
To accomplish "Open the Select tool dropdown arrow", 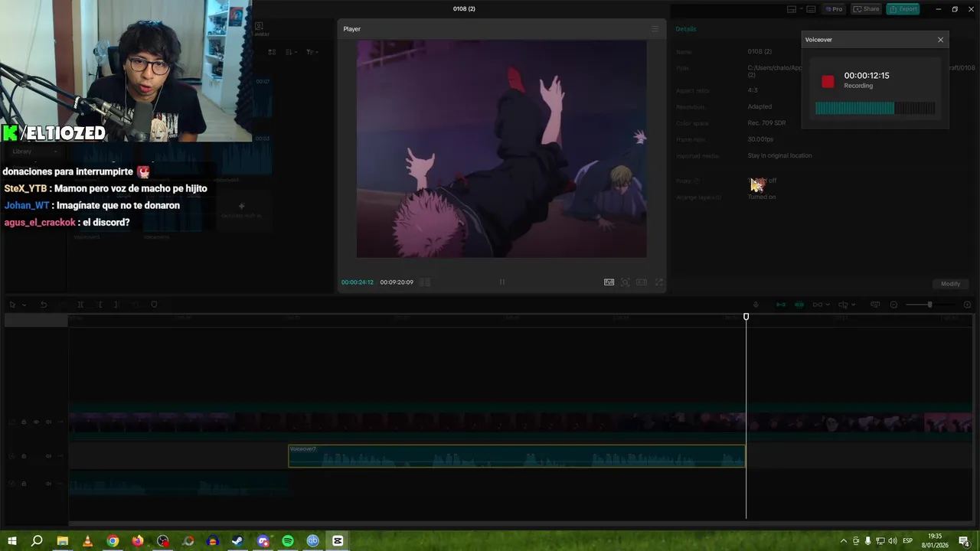I will 23,305.
